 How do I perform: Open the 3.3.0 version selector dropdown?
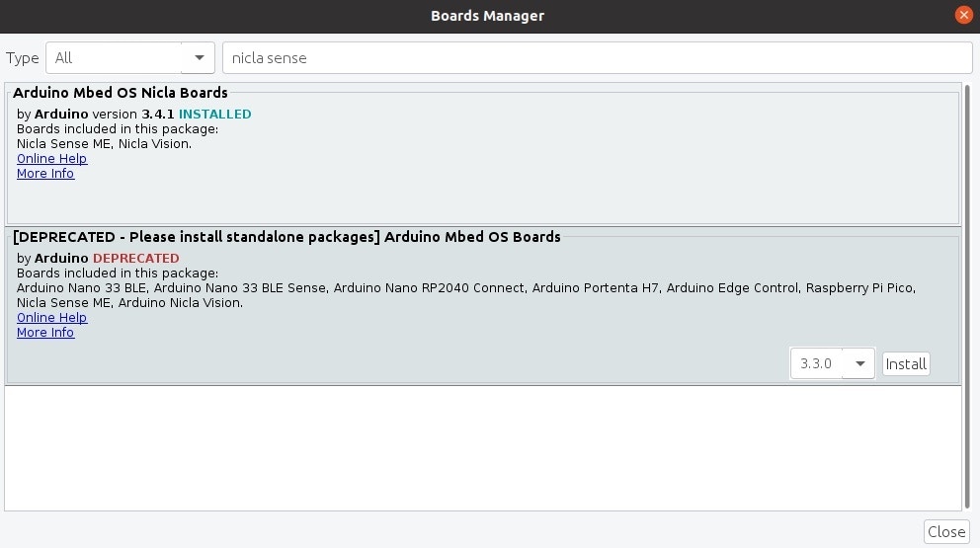[832, 363]
